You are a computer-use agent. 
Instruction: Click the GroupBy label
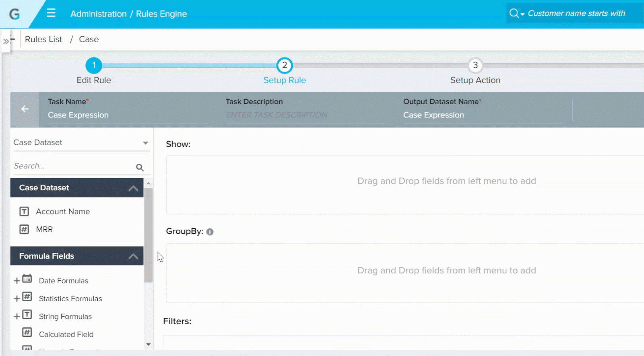coord(184,231)
